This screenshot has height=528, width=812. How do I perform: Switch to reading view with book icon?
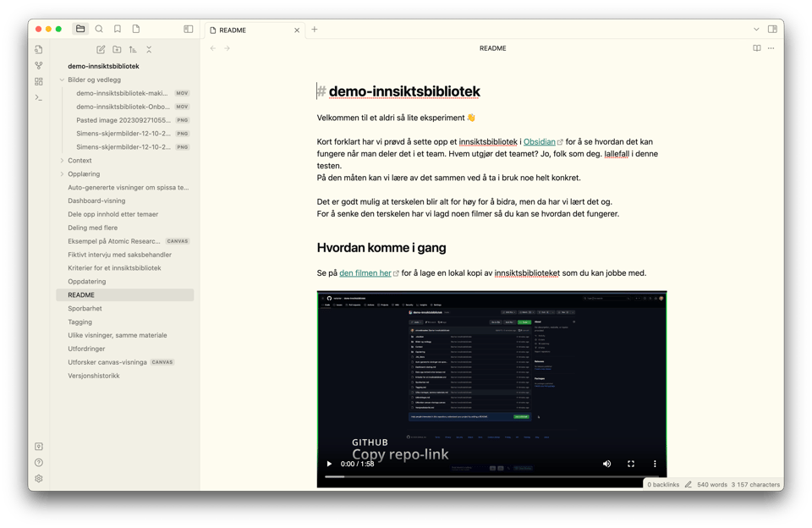click(756, 48)
